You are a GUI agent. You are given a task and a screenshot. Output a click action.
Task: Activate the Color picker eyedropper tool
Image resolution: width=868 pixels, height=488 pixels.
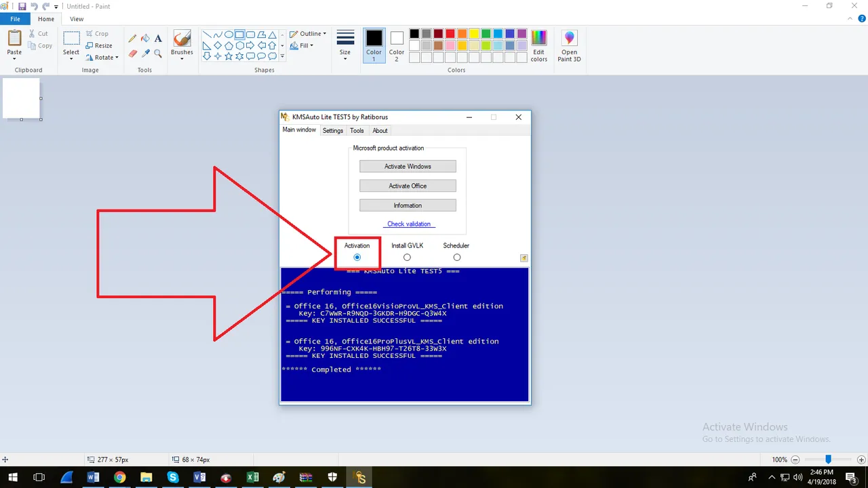(x=145, y=53)
